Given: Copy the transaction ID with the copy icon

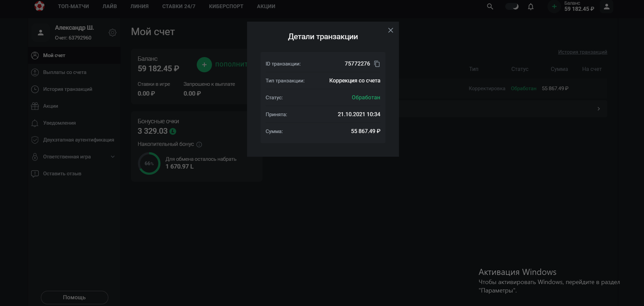Looking at the screenshot, I should (377, 64).
